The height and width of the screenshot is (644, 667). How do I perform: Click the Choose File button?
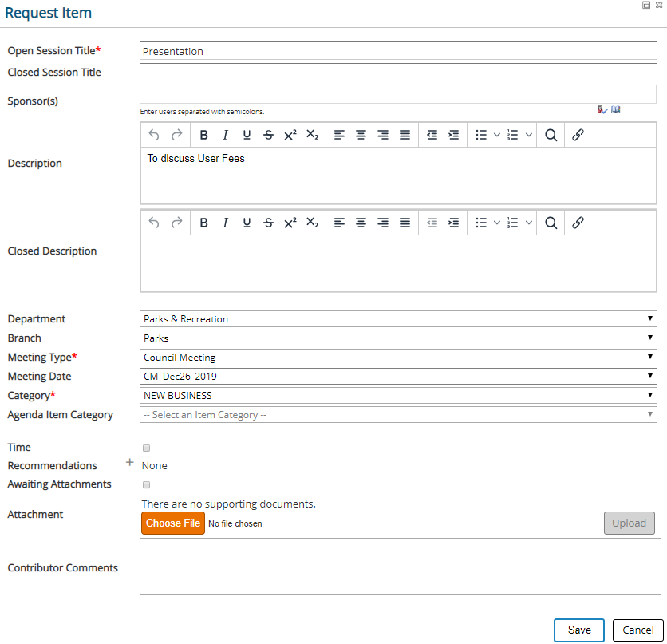coord(173,523)
